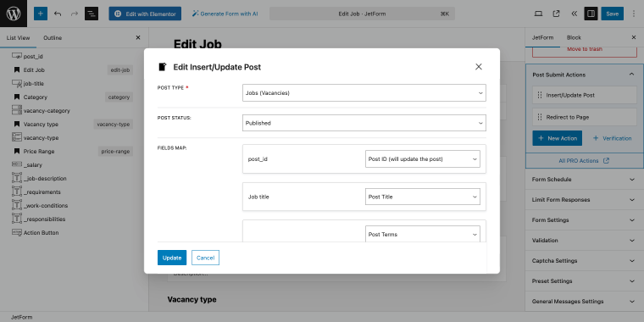Viewport: 644px width, 322px height.
Task: Undo the last change
Action: (58, 14)
